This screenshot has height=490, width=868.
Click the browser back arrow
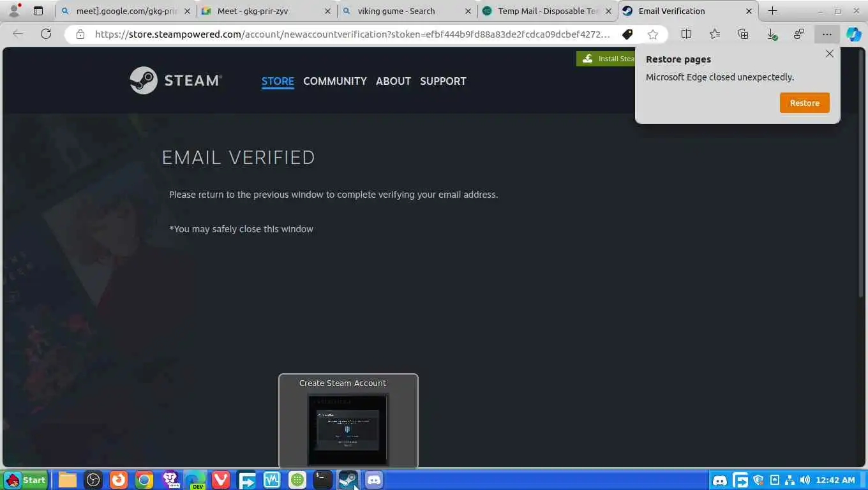pyautogui.click(x=18, y=34)
